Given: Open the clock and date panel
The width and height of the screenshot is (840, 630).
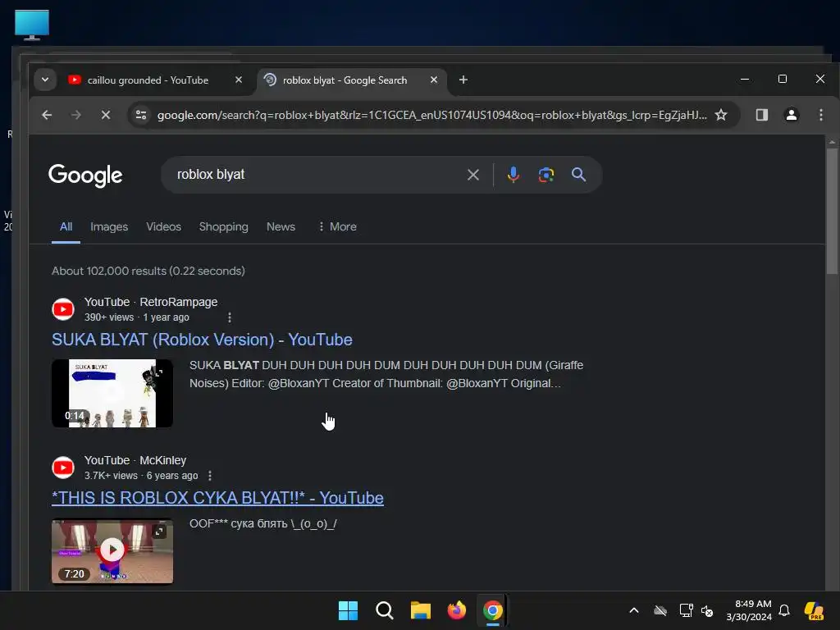Looking at the screenshot, I should click(x=749, y=610).
